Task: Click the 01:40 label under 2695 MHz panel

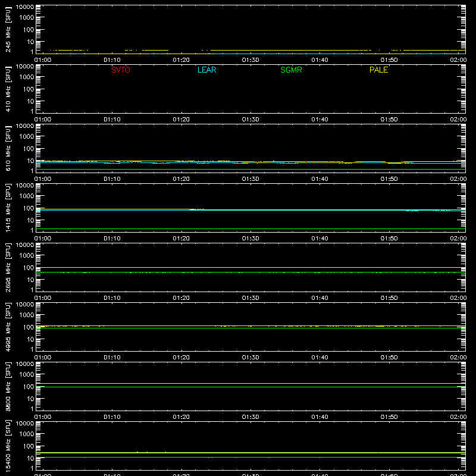Action: [x=320, y=298]
